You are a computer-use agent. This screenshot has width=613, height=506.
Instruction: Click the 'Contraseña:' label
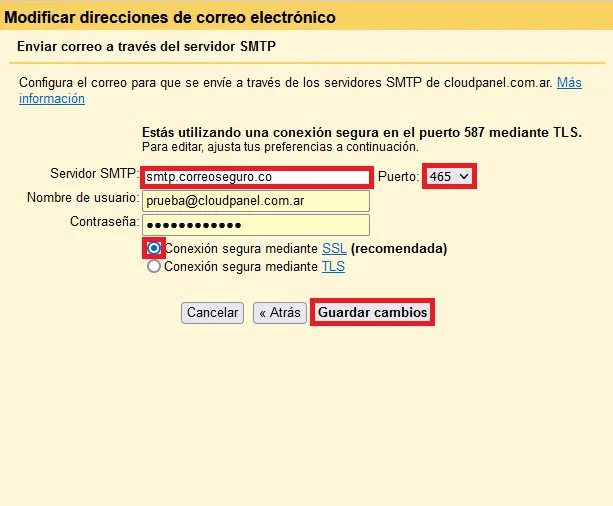(x=104, y=221)
